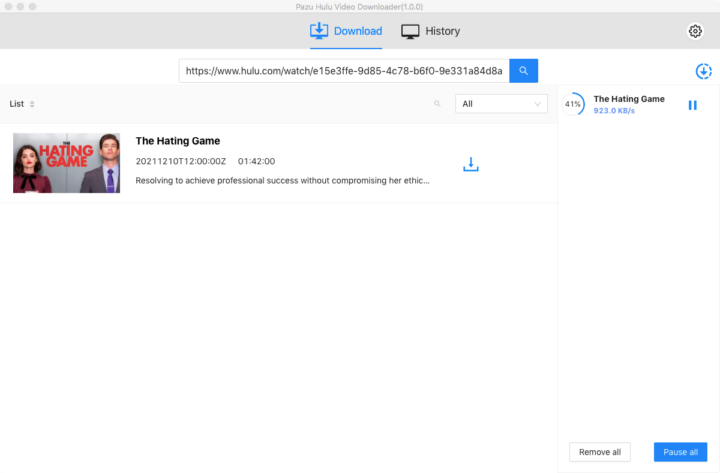Select The Hating Game title in list
The image size is (720, 473).
(x=178, y=141)
